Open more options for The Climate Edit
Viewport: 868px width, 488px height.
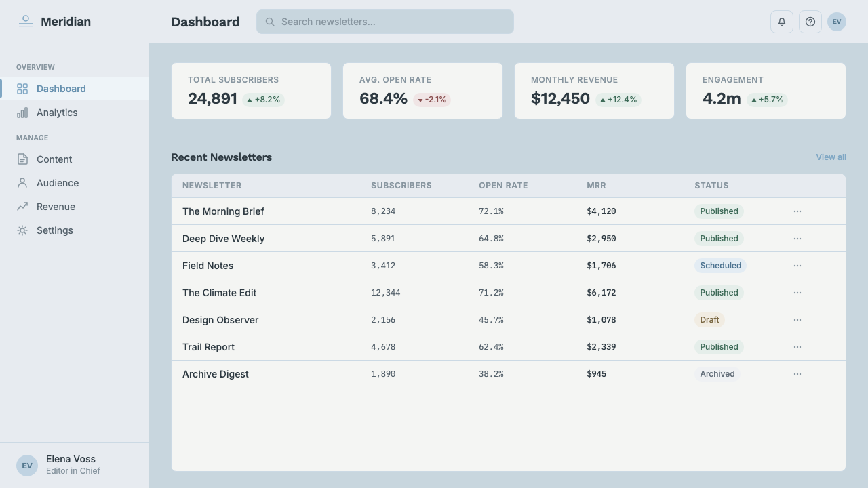tap(797, 293)
